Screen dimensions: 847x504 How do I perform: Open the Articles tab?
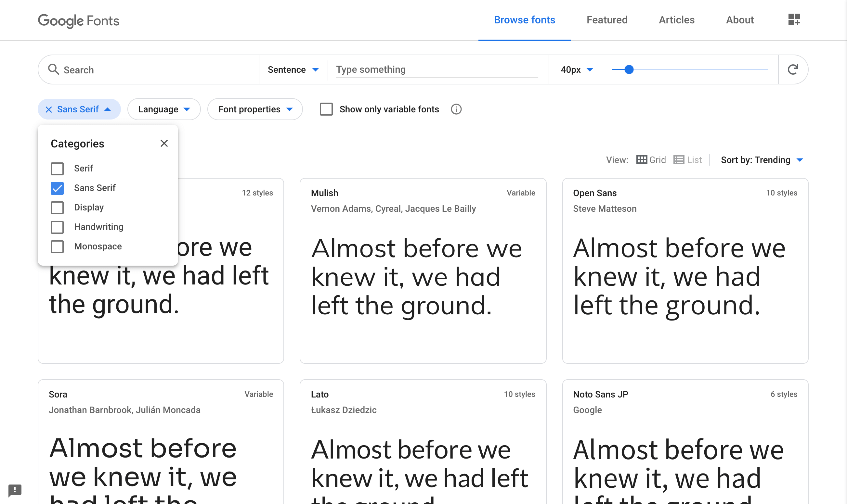[x=676, y=20]
